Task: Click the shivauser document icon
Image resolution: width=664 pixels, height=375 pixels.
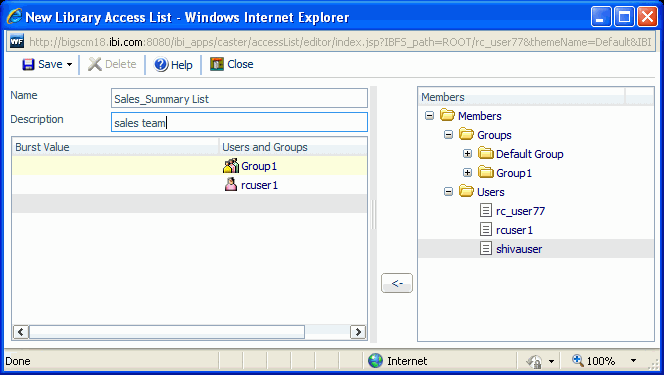Action: pyautogui.click(x=486, y=248)
